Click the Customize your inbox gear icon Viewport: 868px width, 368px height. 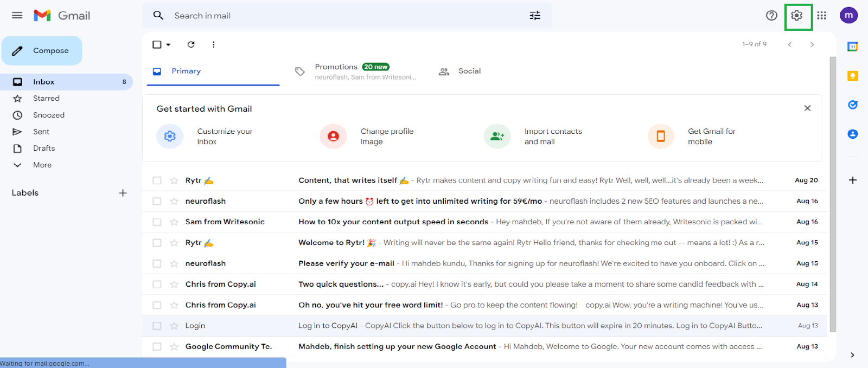click(170, 136)
